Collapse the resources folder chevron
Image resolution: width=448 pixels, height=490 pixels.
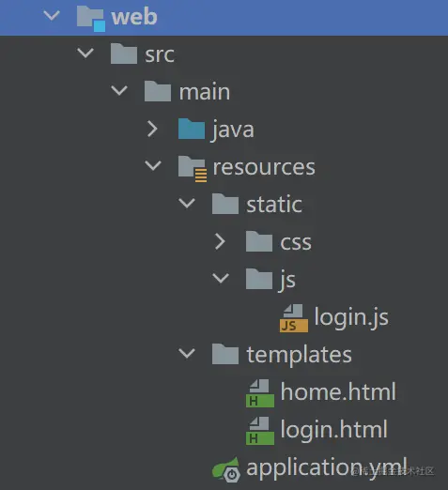(x=153, y=166)
